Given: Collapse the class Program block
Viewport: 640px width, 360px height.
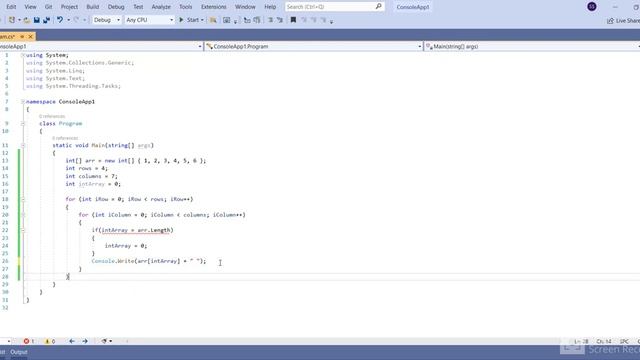Looking at the screenshot, I should point(23,124).
